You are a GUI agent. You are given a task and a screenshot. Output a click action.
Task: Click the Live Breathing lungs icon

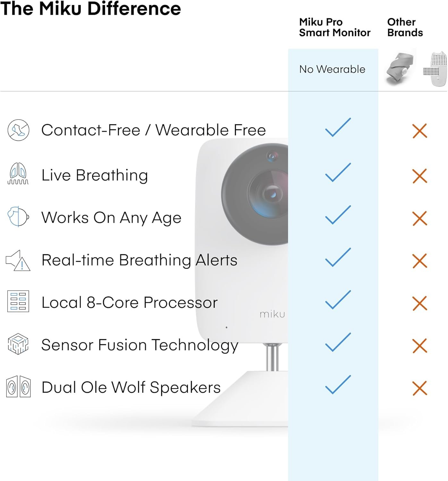(x=18, y=174)
